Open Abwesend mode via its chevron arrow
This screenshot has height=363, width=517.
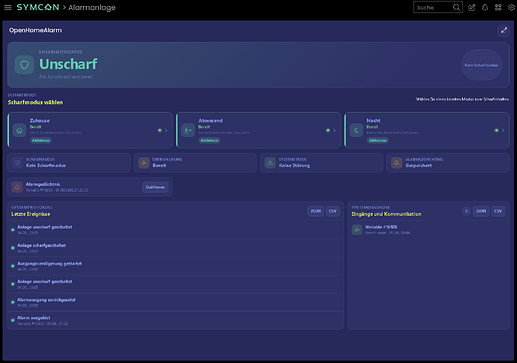point(334,130)
